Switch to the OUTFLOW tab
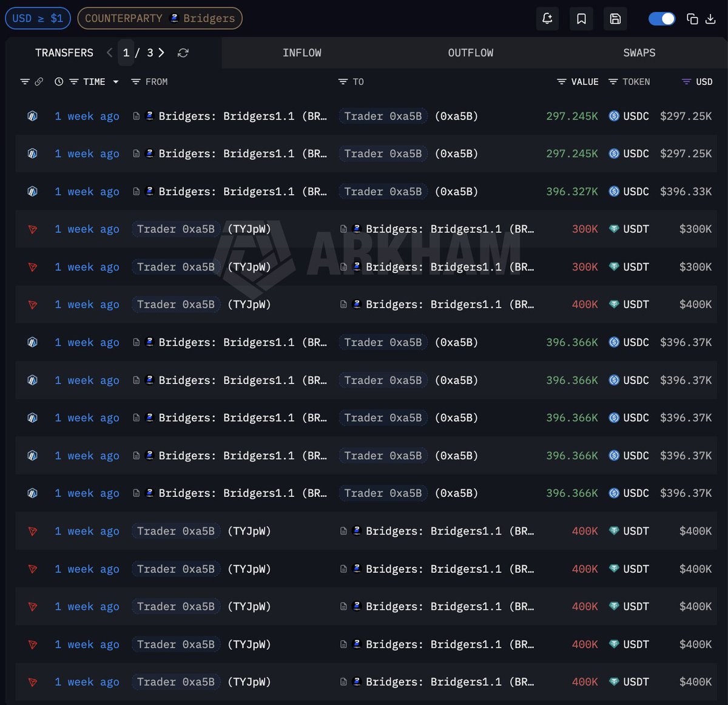This screenshot has height=705, width=728. tap(471, 53)
